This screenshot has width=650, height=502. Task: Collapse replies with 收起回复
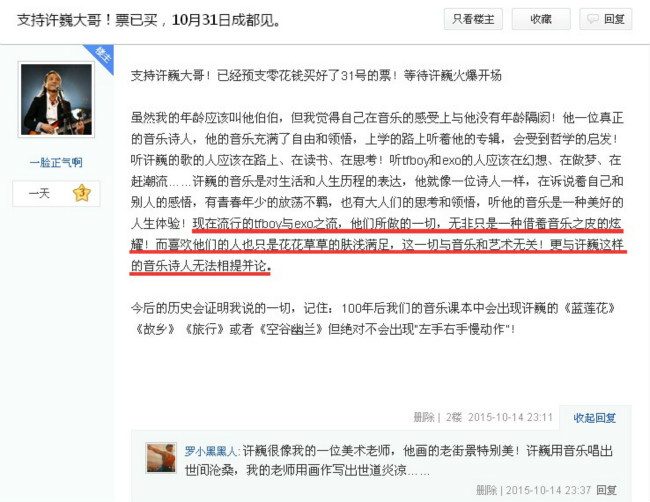pos(594,418)
